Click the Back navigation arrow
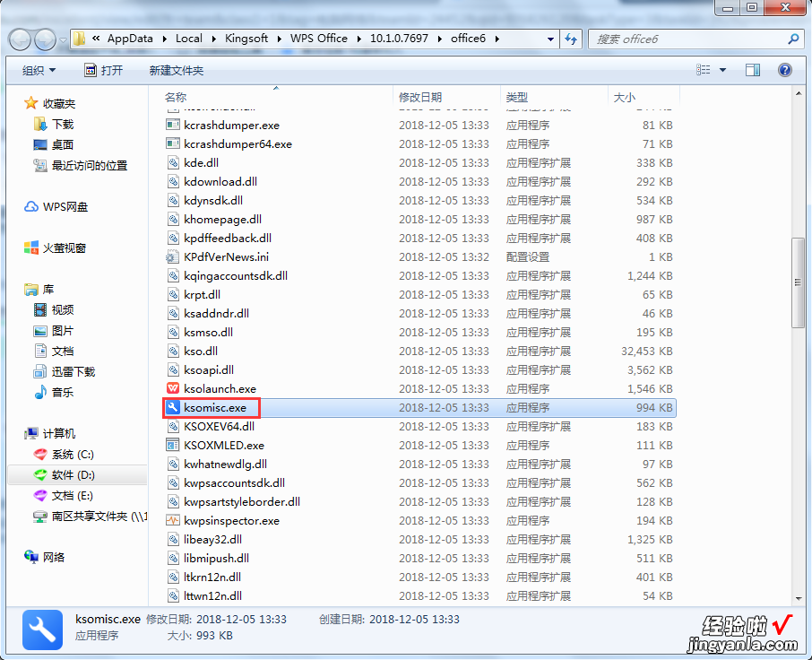The width and height of the screenshot is (812, 660). click(20, 39)
